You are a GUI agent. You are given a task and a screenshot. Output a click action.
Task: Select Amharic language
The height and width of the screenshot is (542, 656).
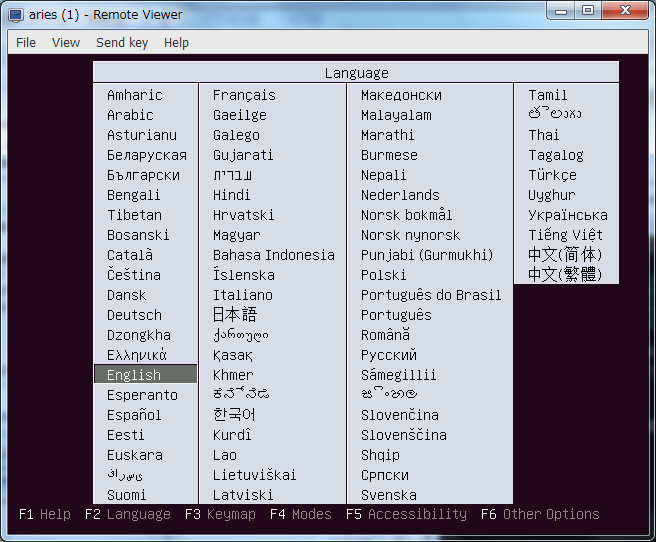(x=134, y=95)
